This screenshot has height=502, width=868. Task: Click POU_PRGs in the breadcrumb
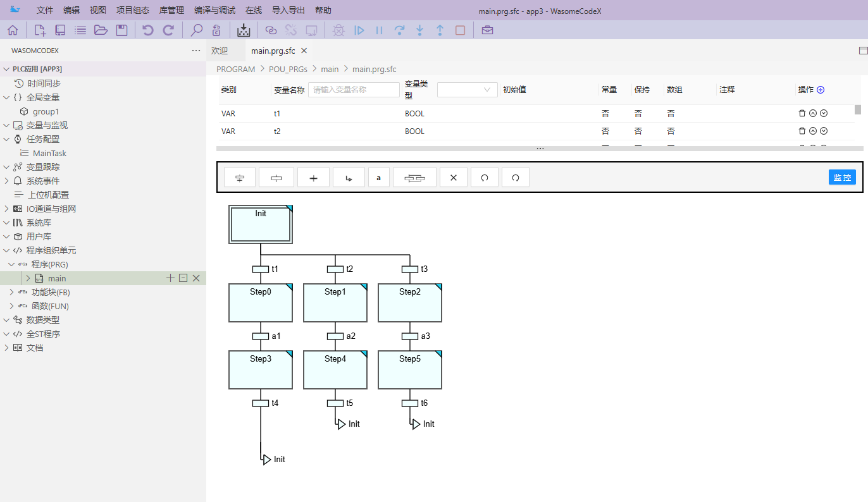pyautogui.click(x=288, y=69)
